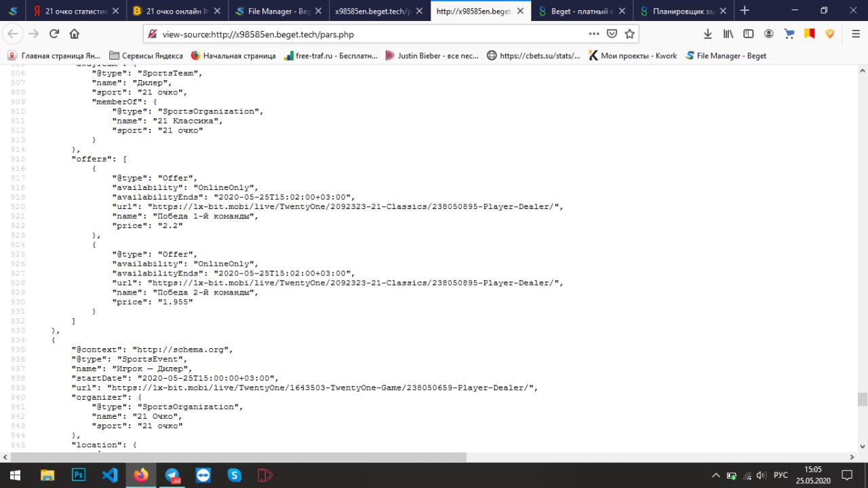This screenshot has width=868, height=488.
Task: Open a new browser tab
Action: click(x=745, y=10)
